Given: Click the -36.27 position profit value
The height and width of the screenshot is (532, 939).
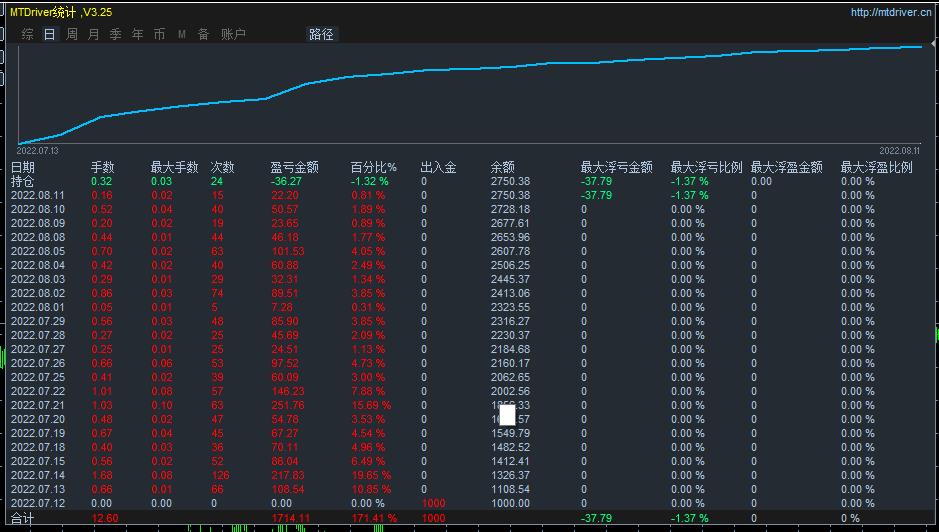Looking at the screenshot, I should [286, 181].
